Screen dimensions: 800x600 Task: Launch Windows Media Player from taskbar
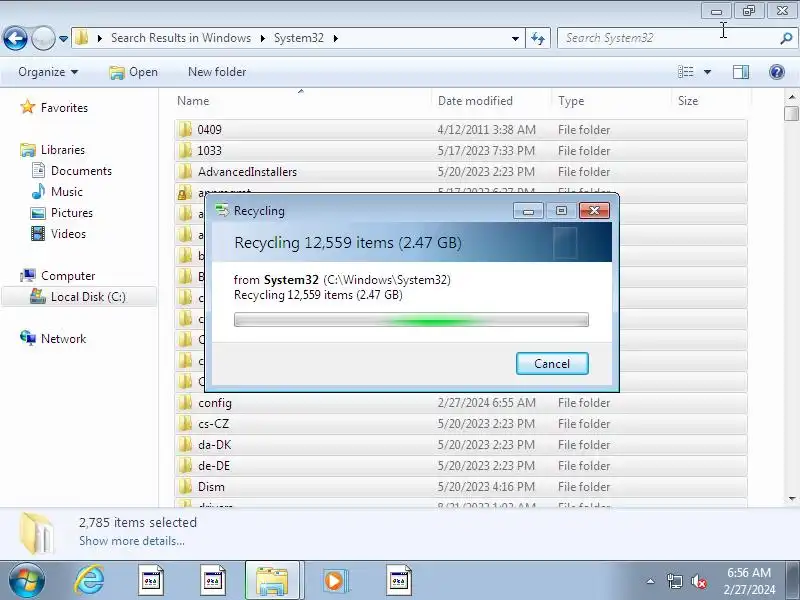tap(335, 581)
